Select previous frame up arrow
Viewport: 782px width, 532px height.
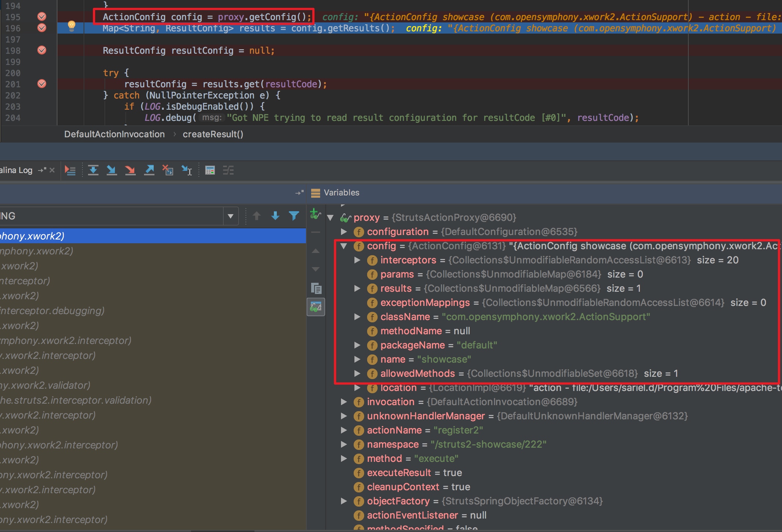click(x=257, y=216)
